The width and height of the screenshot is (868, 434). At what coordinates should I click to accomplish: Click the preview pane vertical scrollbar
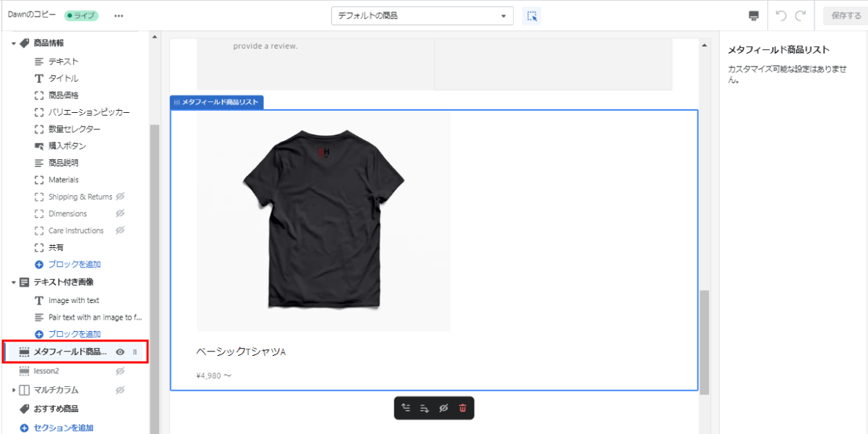point(705,342)
